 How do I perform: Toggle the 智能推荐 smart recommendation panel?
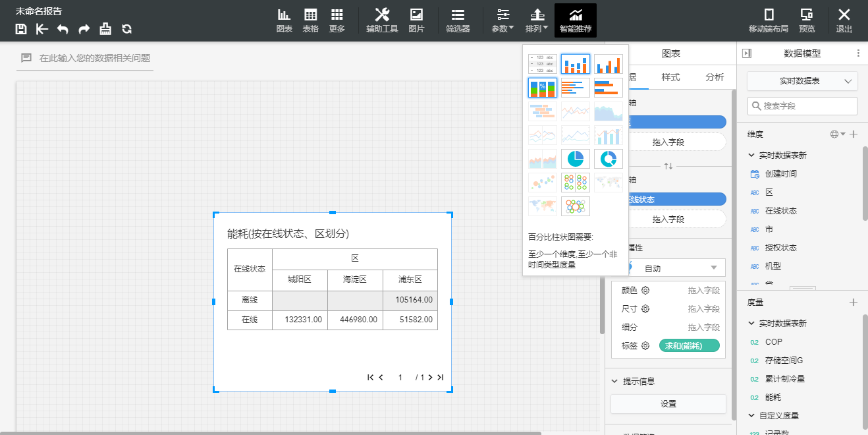coord(576,21)
